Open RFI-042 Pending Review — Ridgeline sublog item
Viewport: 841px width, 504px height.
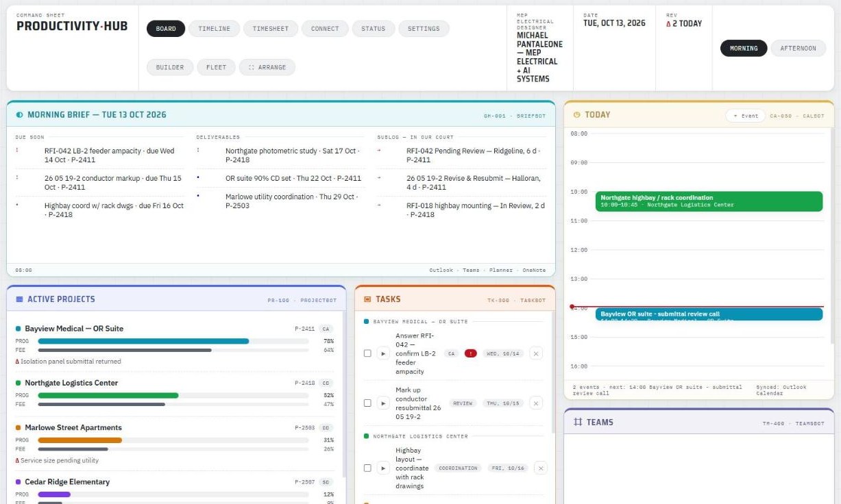point(462,155)
